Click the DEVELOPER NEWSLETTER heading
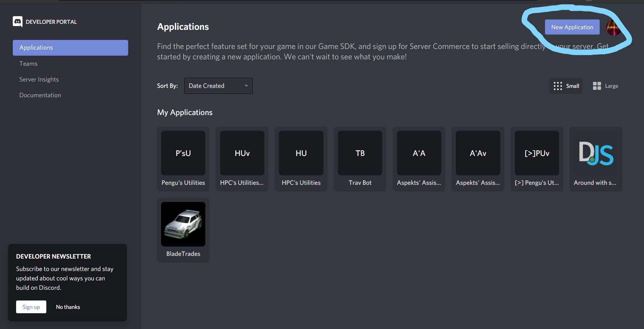 coord(53,257)
